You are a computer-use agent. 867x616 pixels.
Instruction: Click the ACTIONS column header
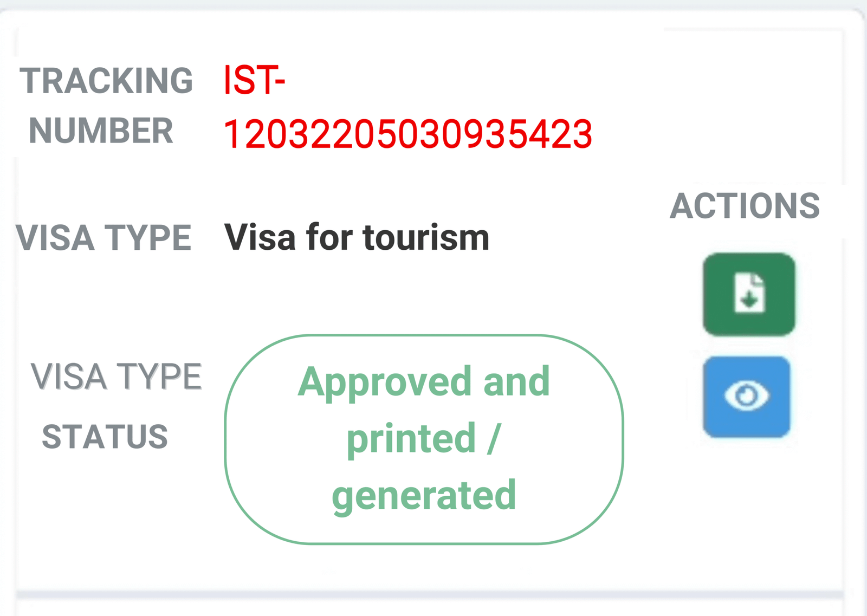(x=745, y=206)
